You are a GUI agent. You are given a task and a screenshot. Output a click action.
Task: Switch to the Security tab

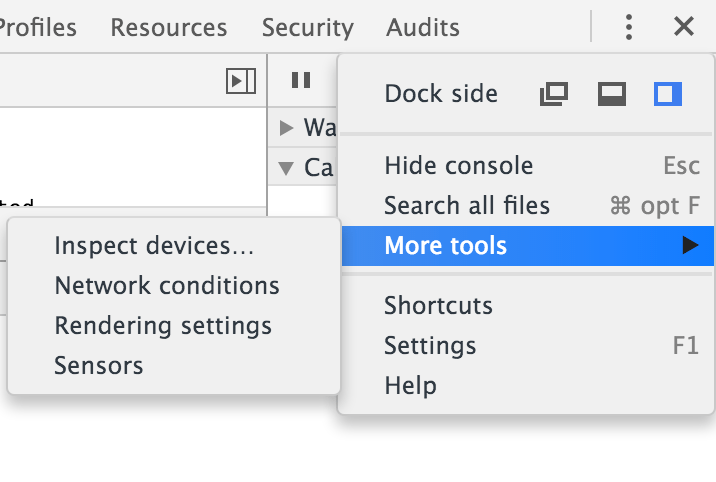click(307, 27)
